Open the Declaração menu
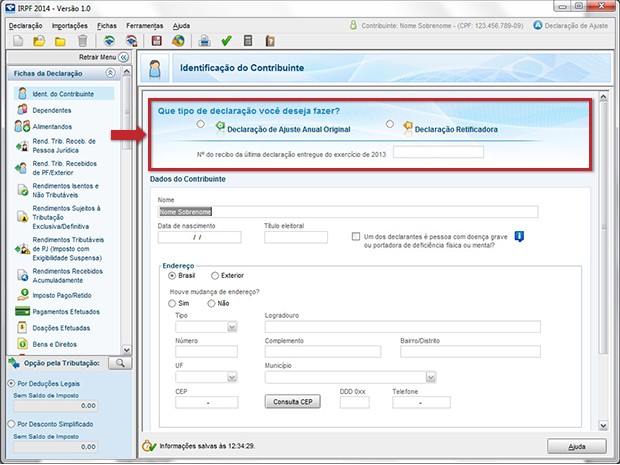620x465 pixels. click(25, 26)
